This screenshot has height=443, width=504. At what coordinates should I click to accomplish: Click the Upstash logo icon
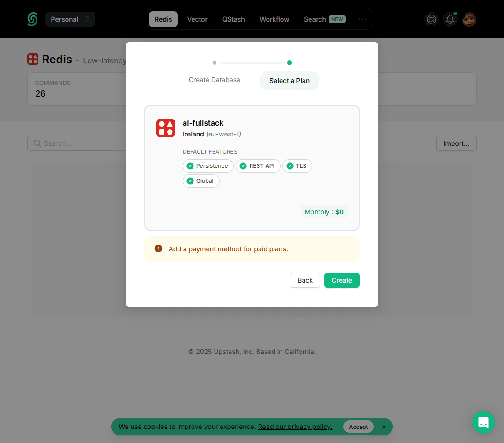pos(32,19)
